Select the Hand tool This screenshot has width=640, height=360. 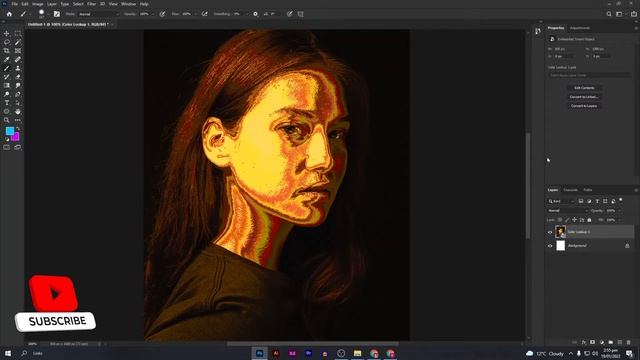point(18,111)
